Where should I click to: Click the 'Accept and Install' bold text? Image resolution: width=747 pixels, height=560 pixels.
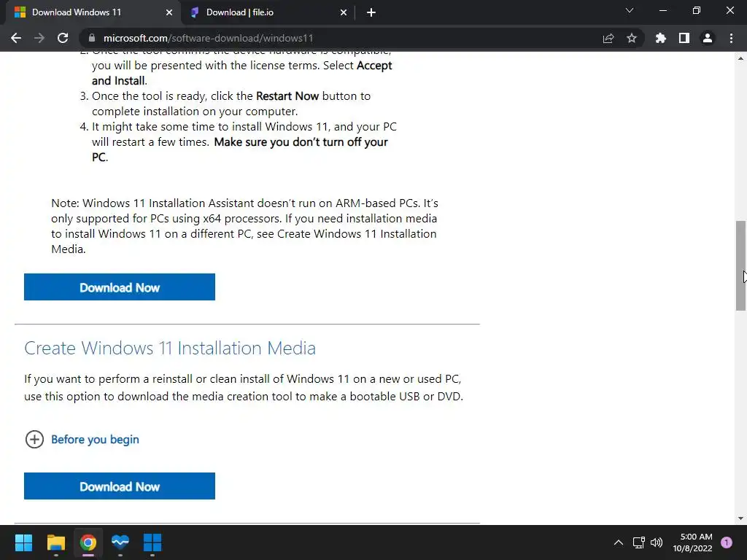click(242, 73)
